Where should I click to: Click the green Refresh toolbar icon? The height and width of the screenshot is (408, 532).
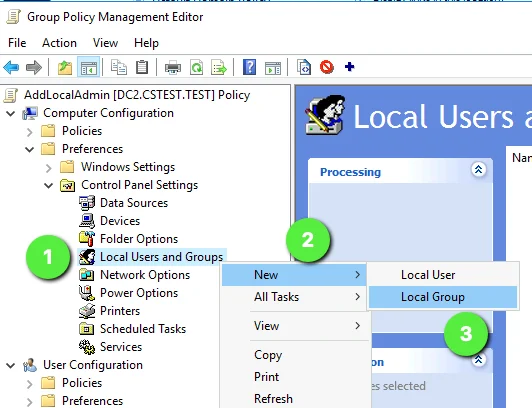[196, 67]
